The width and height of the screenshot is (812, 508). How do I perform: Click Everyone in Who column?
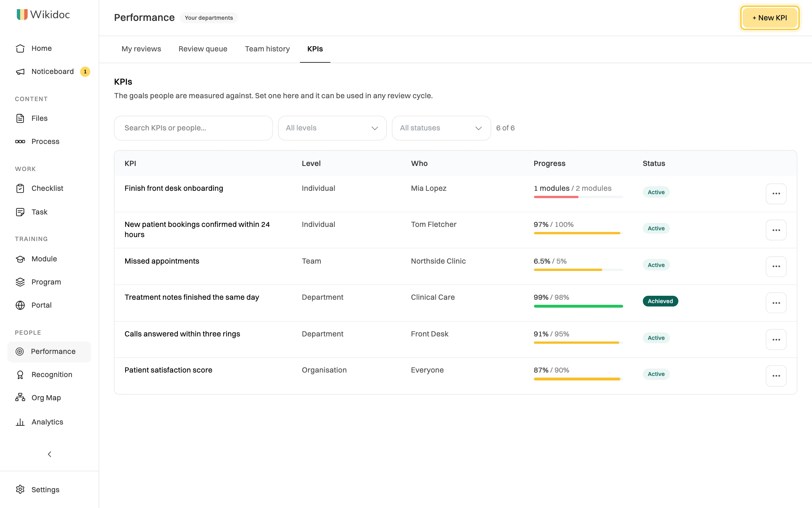pyautogui.click(x=427, y=370)
